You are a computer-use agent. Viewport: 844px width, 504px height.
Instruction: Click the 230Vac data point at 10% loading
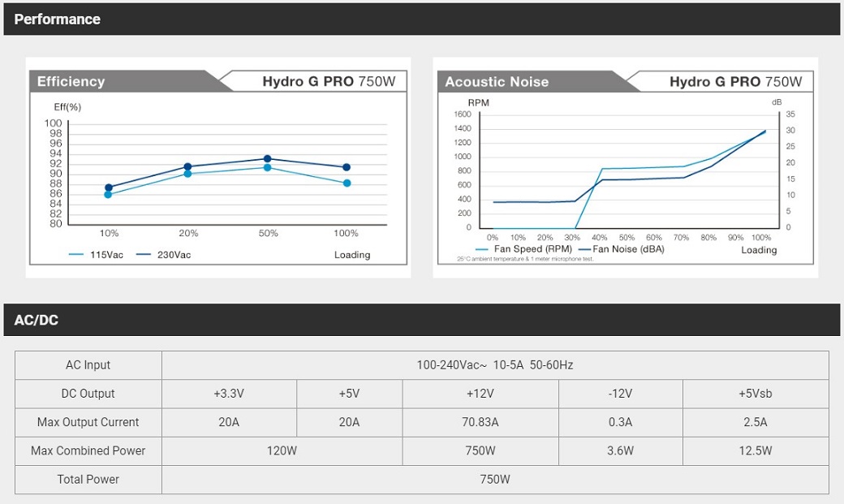click(x=108, y=187)
